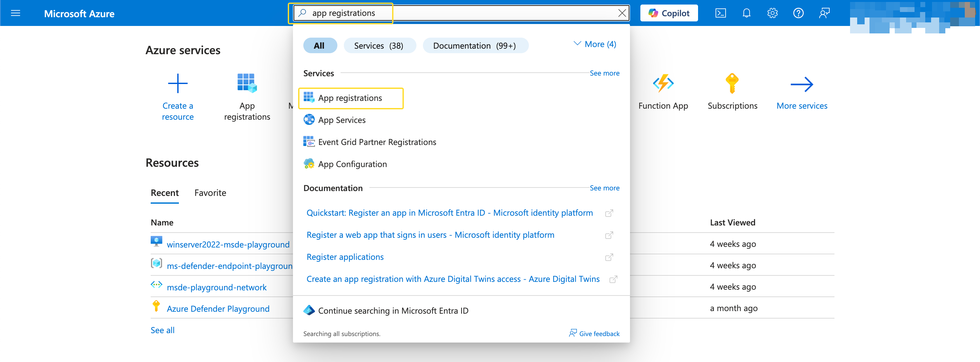Image resolution: width=980 pixels, height=362 pixels.
Task: Click the search magnifier icon
Action: pos(302,13)
